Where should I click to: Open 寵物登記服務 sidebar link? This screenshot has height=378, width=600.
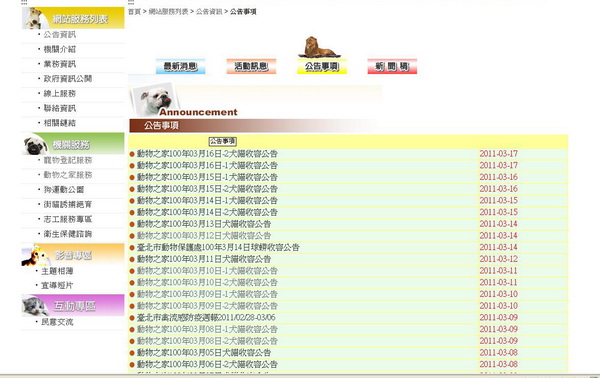pos(68,160)
